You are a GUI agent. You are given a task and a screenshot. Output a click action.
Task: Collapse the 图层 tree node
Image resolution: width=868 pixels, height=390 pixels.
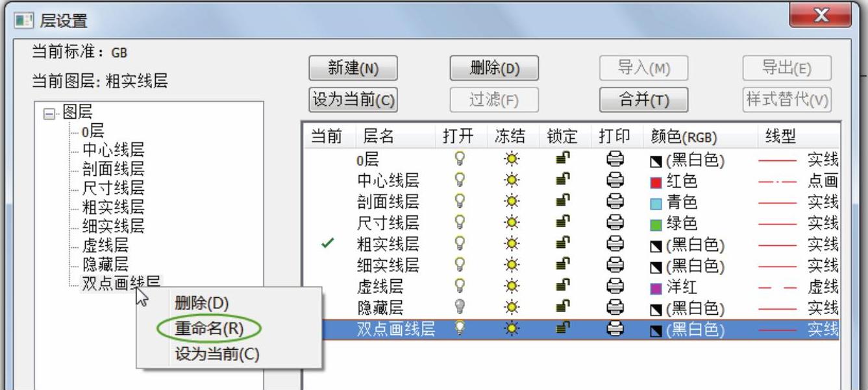point(49,114)
